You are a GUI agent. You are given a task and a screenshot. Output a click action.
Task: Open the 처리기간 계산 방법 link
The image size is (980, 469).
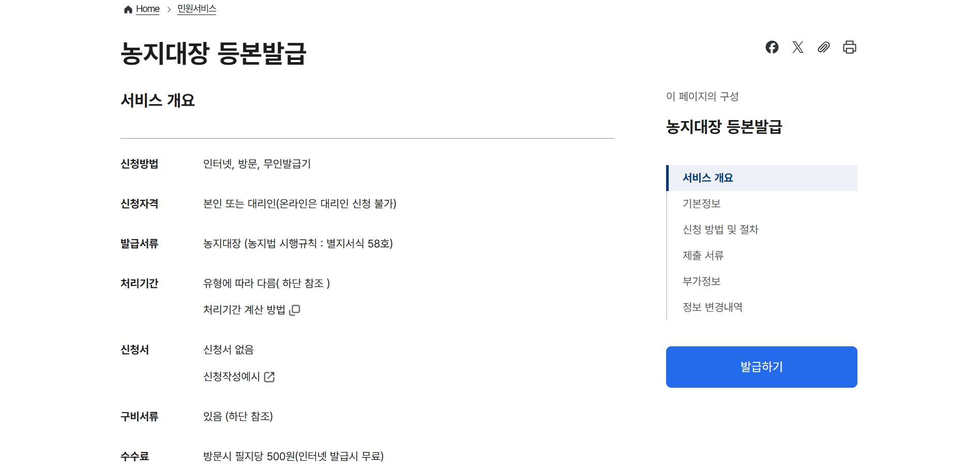point(244,309)
